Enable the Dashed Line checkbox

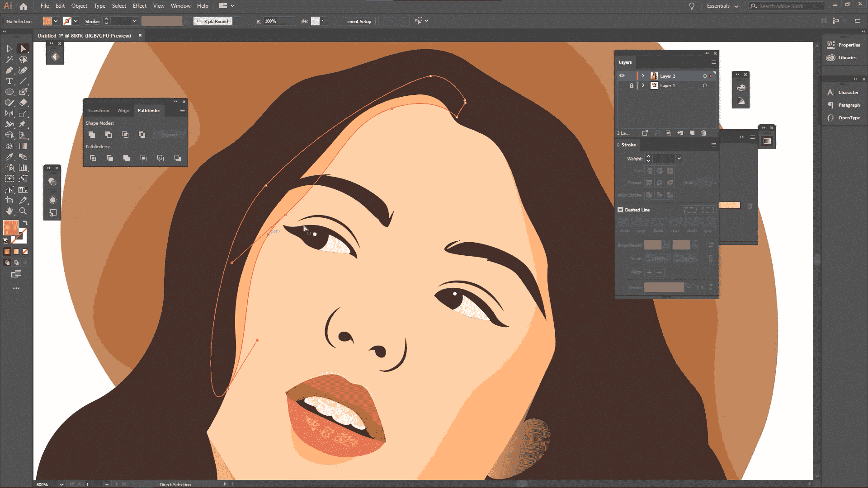click(620, 210)
